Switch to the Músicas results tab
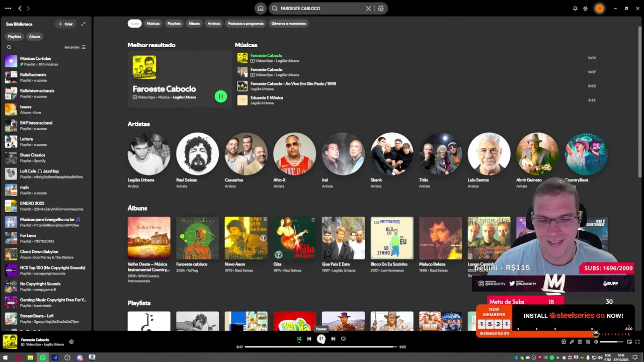 click(x=153, y=24)
